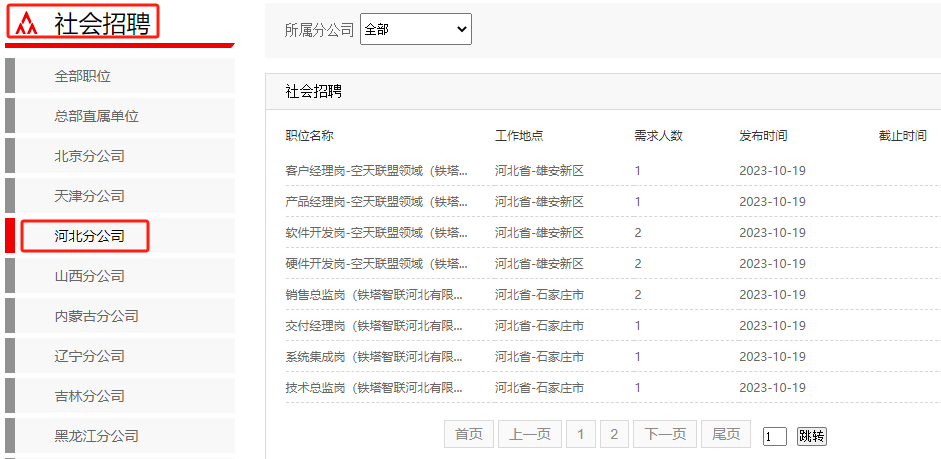Click the 上一页 pagination button

[530, 434]
